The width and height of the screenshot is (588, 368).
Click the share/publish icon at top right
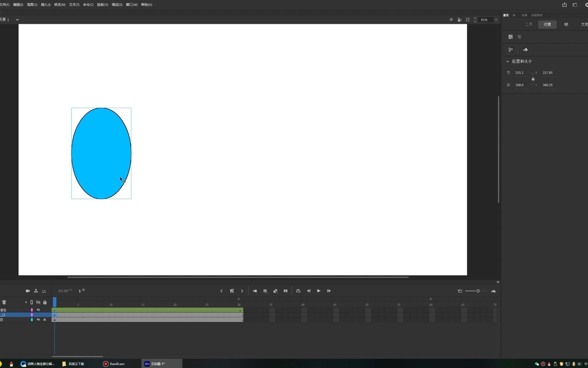point(565,5)
